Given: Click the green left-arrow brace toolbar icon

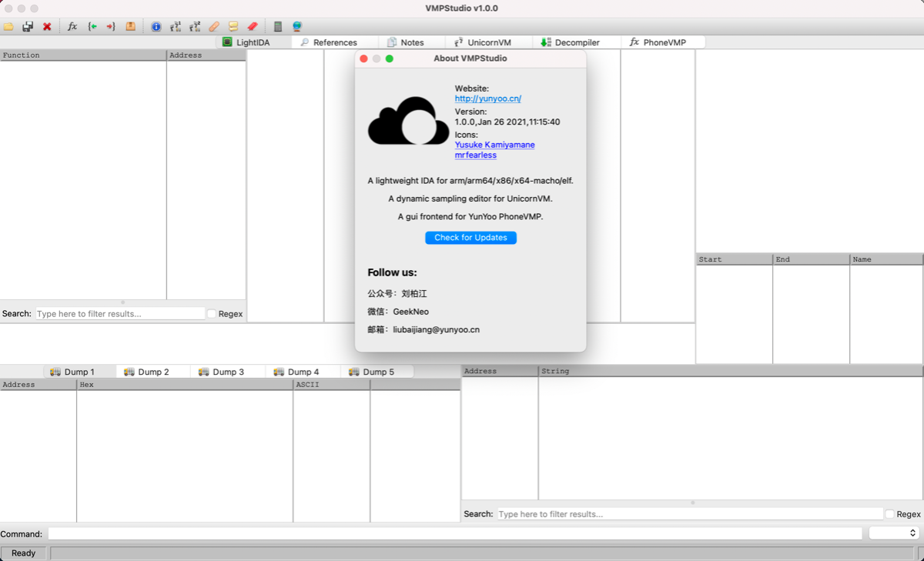Looking at the screenshot, I should pyautogui.click(x=92, y=26).
